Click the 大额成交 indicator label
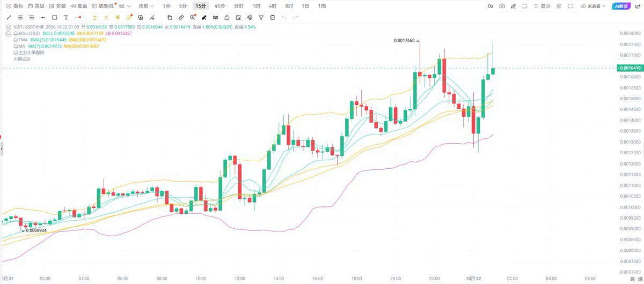Image resolution: width=644 pixels, height=284 pixels. click(21, 59)
